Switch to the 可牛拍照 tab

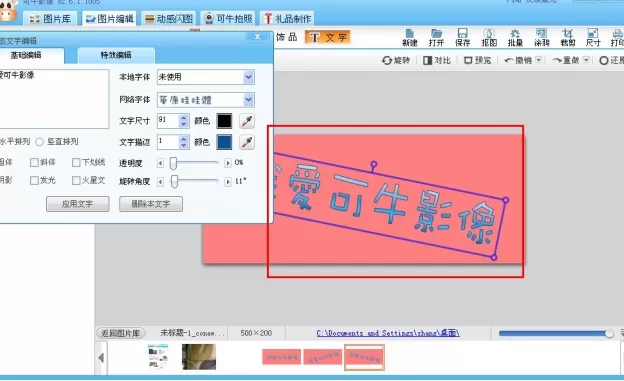click(228, 19)
